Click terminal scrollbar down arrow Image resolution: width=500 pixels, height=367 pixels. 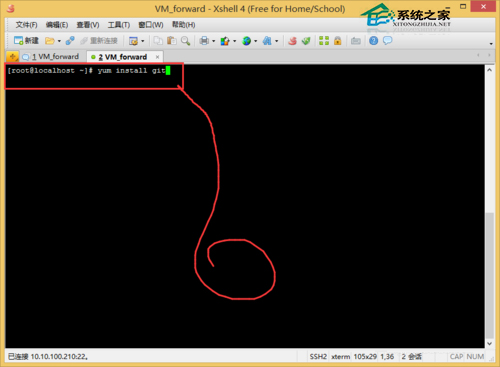tap(489, 343)
